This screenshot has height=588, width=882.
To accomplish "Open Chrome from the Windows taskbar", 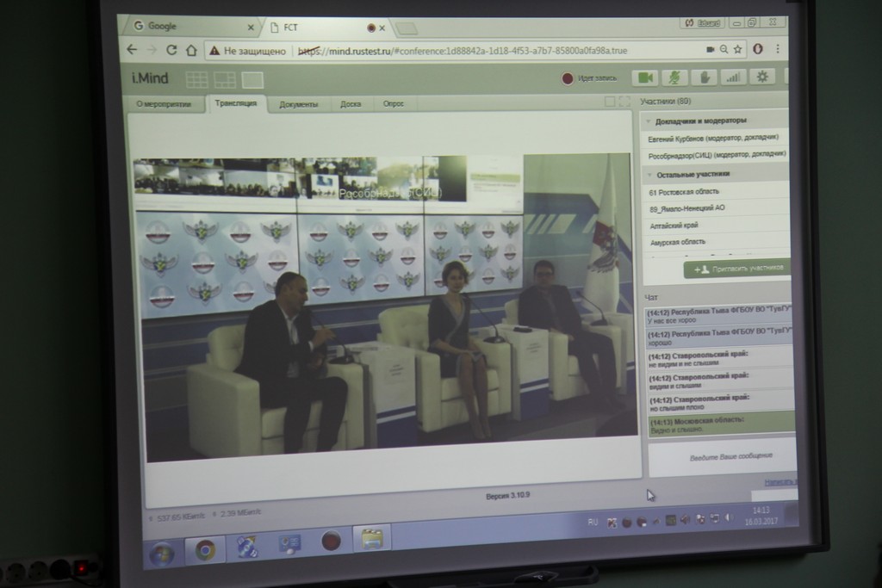I will [205, 549].
